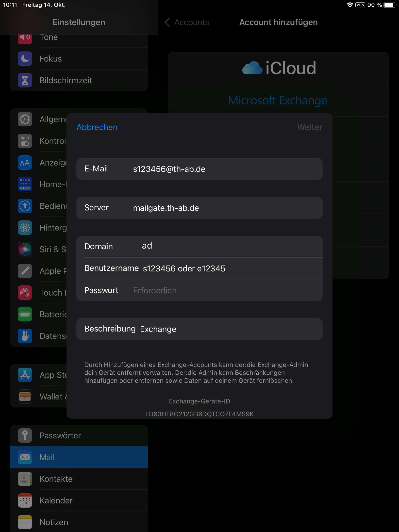Open the Kontrollzentrum toggles icon
The height and width of the screenshot is (532, 399).
pos(25,141)
